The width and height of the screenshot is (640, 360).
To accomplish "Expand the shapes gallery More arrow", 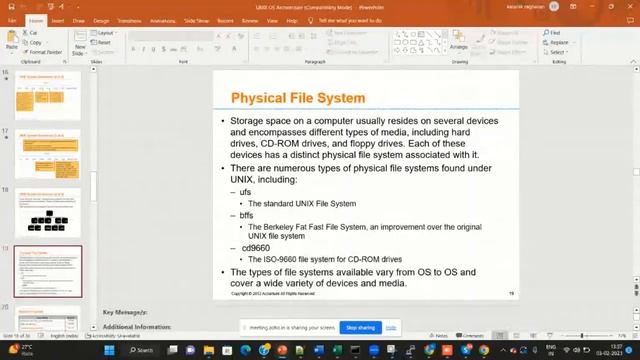I will (445, 51).
